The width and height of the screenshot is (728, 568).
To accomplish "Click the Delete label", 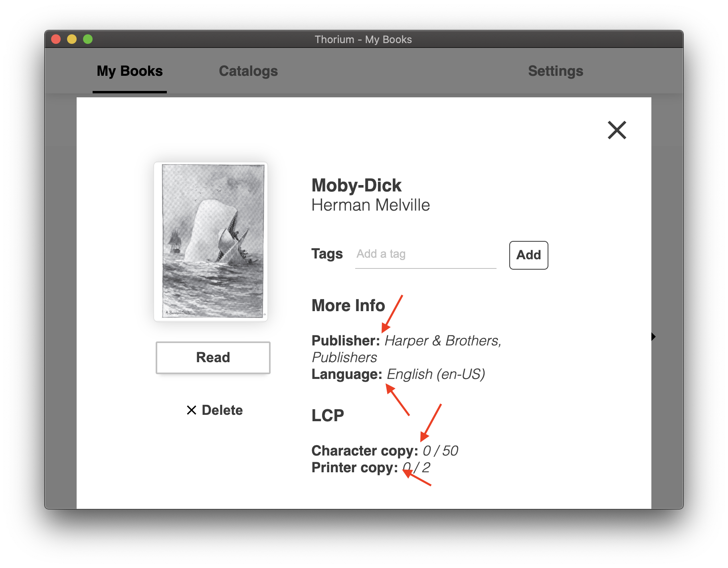I will 222,410.
